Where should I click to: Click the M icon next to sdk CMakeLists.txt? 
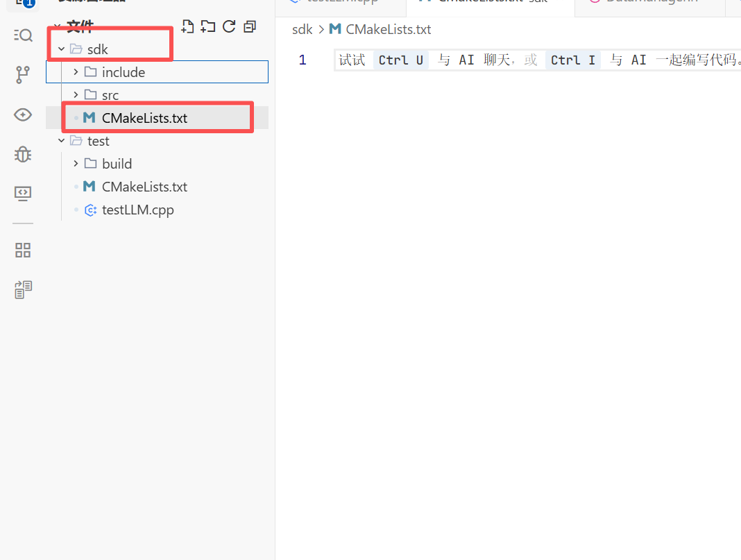(x=90, y=117)
